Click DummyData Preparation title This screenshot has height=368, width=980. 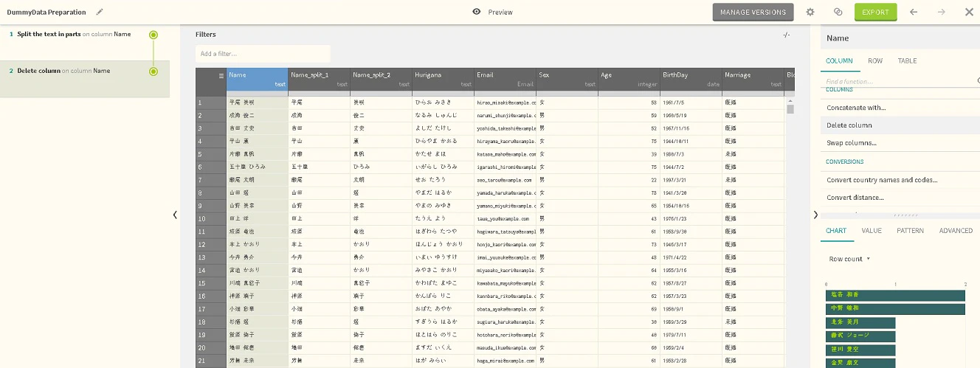46,13
